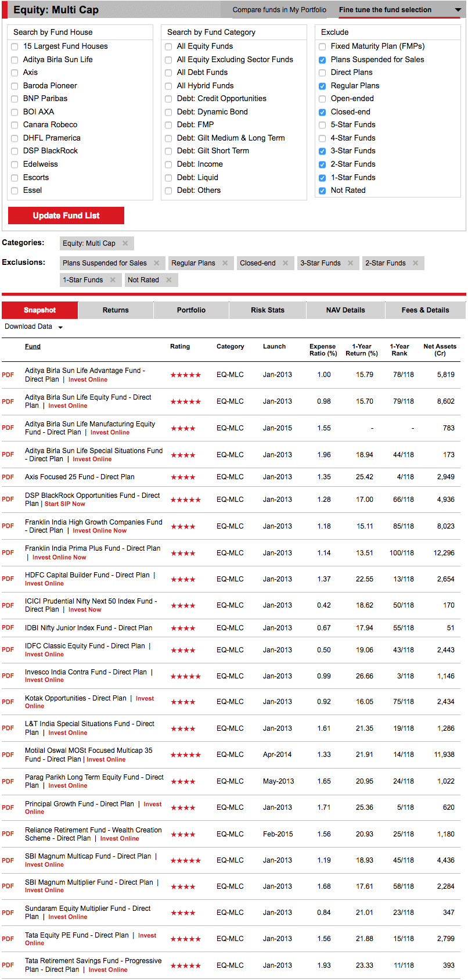Switch to the Snapshot tab
Image resolution: width=468 pixels, height=980 pixels.
[39, 310]
